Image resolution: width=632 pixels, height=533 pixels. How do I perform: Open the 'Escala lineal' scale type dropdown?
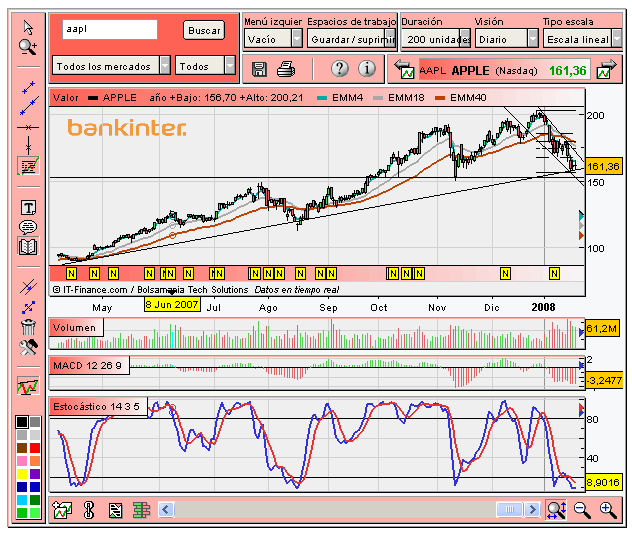tap(582, 39)
